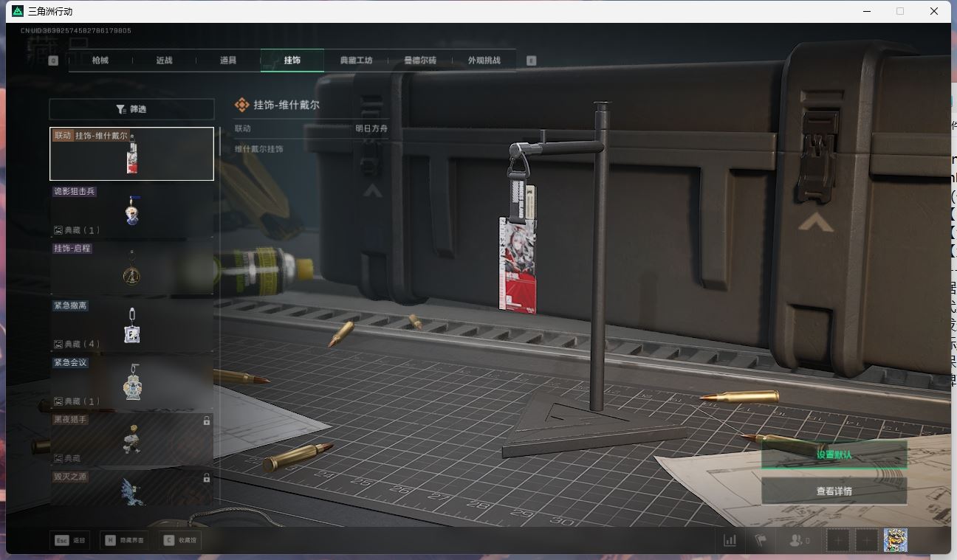Viewport: 957px width, 560px height.
Task: Expand the first empty + slot
Action: [x=838, y=540]
